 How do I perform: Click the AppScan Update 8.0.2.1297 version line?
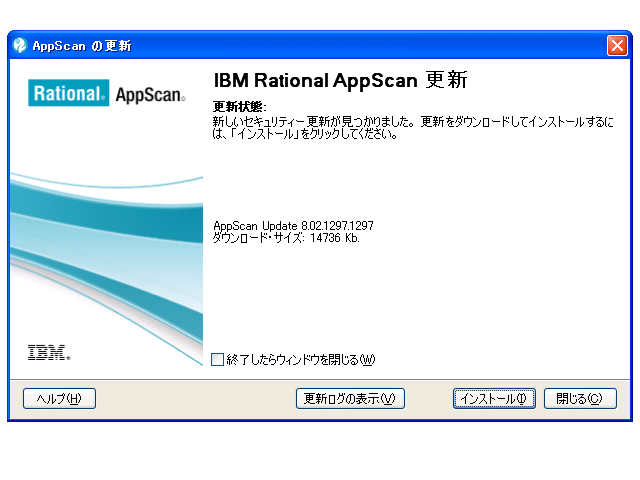pos(293,226)
